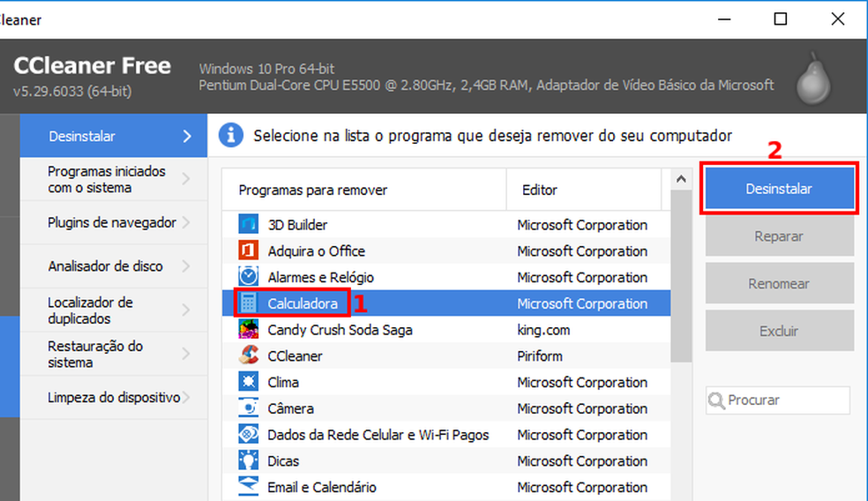Select Alarmes e Relógio entry

[x=446, y=276]
